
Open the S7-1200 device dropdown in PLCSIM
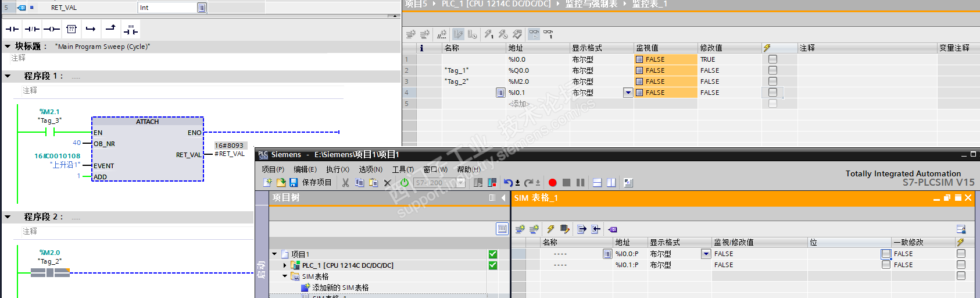pos(461,183)
